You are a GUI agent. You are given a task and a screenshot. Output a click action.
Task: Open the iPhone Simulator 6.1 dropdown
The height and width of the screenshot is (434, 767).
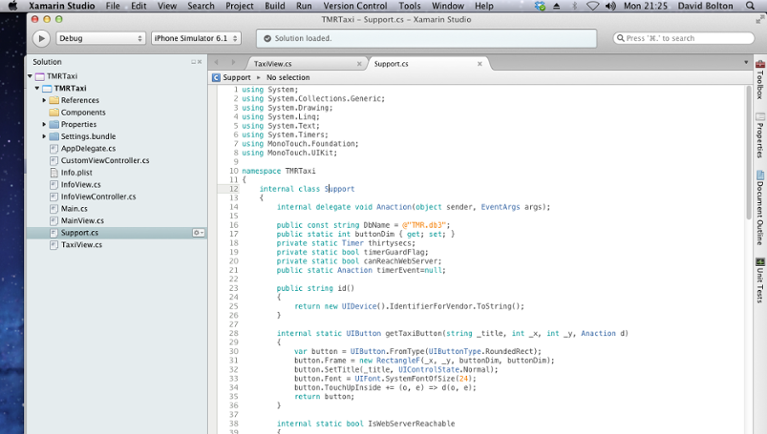point(196,38)
